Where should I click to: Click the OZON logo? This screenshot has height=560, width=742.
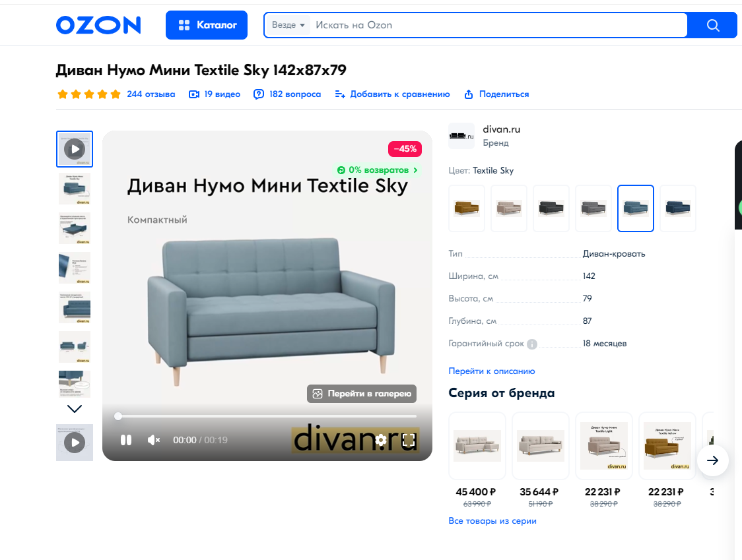click(98, 25)
